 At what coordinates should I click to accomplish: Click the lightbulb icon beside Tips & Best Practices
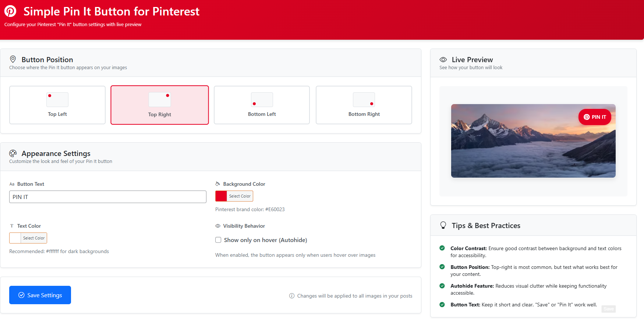click(443, 225)
